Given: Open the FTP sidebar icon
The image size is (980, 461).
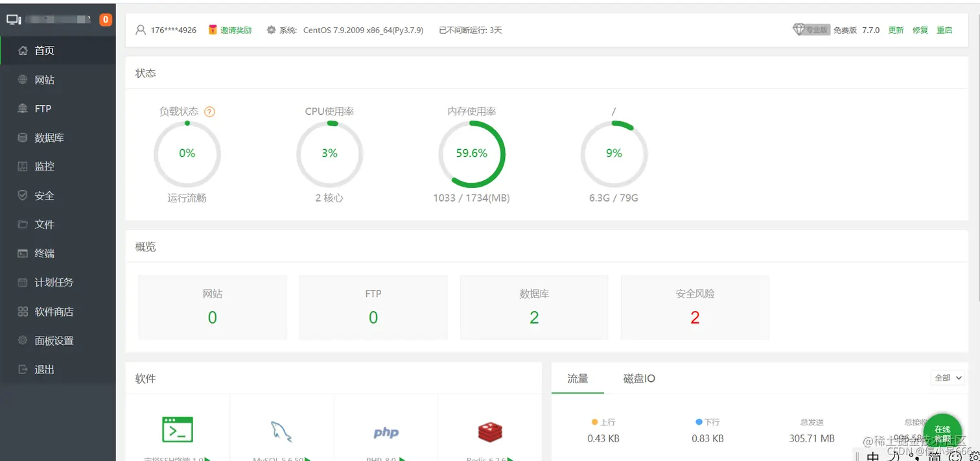Looking at the screenshot, I should click(x=23, y=109).
